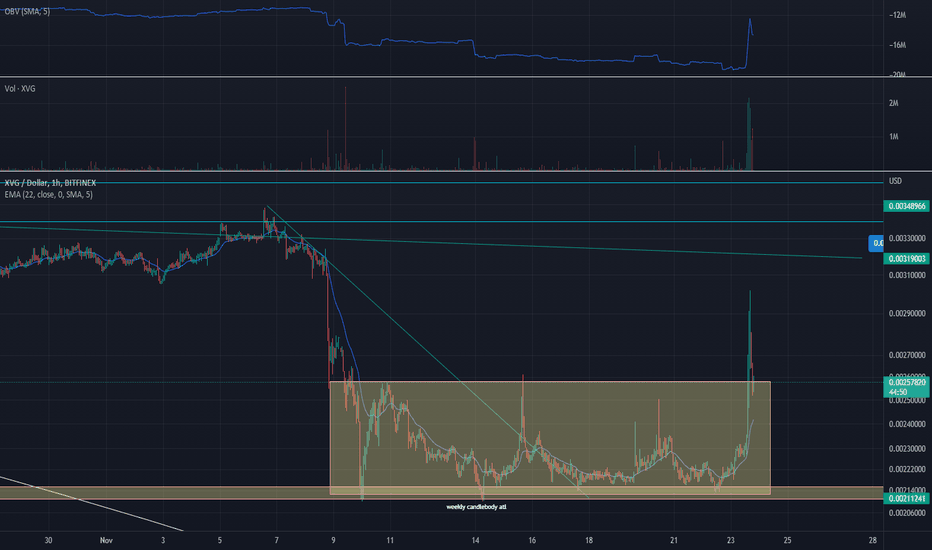932x550 pixels.
Task: Click the green 0.00319003 price label
Action: 907,259
